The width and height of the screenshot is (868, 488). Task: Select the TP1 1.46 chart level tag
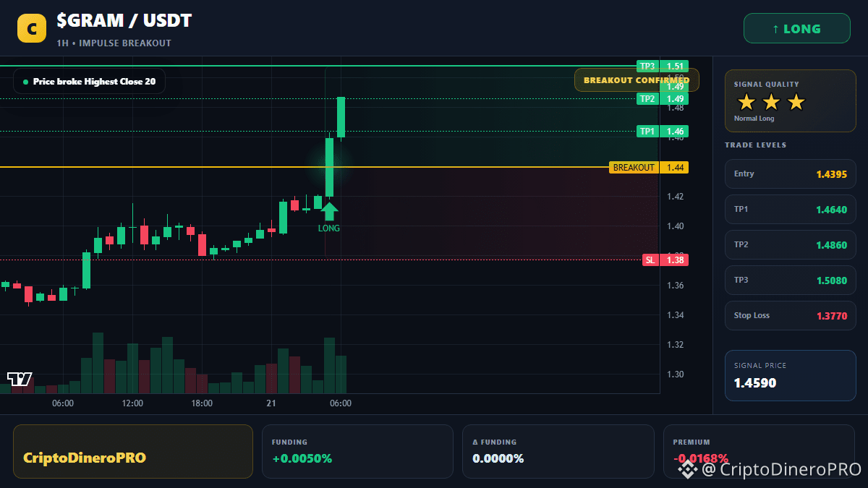(662, 132)
